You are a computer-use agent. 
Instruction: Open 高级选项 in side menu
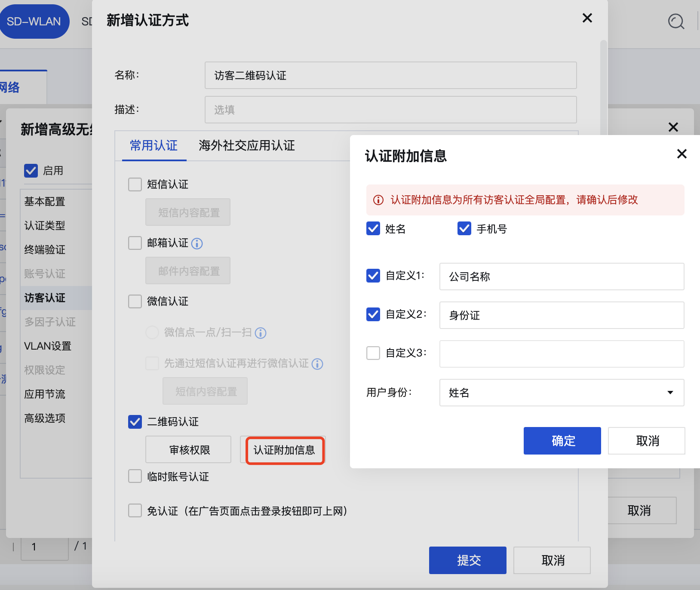coord(45,418)
